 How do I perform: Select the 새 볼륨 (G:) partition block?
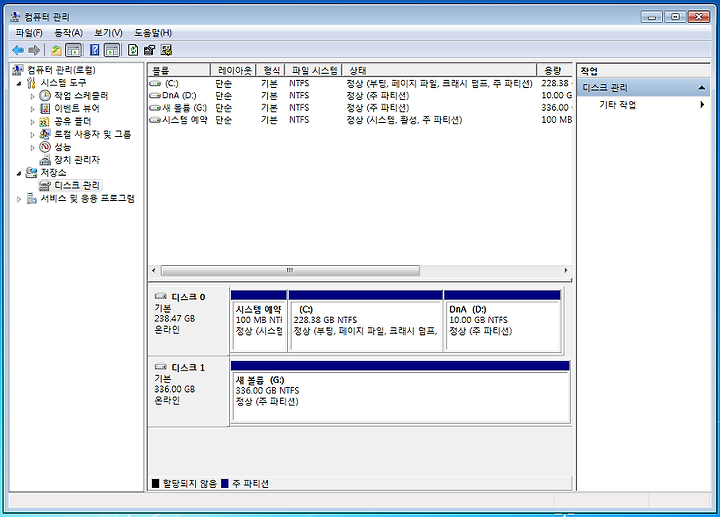400,392
